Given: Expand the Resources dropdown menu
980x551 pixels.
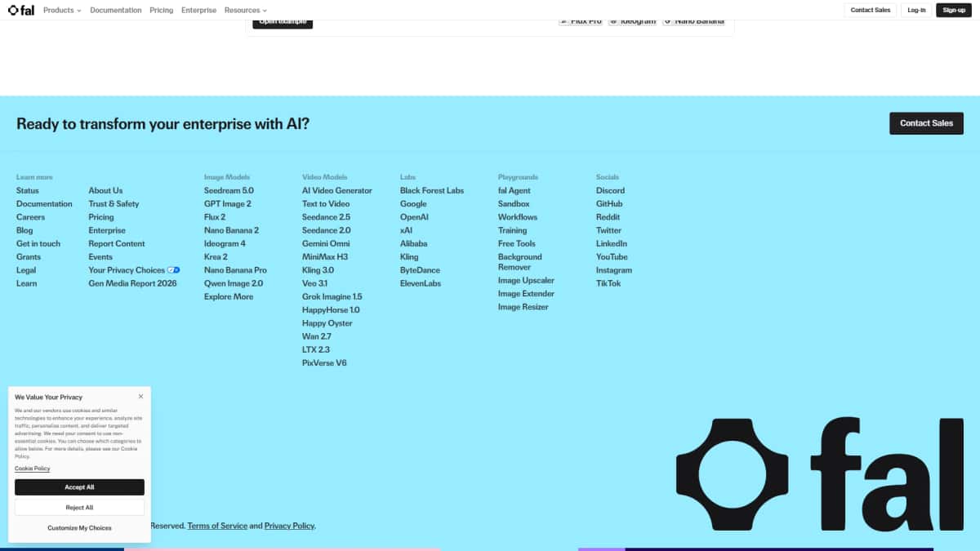Looking at the screenshot, I should (x=246, y=11).
